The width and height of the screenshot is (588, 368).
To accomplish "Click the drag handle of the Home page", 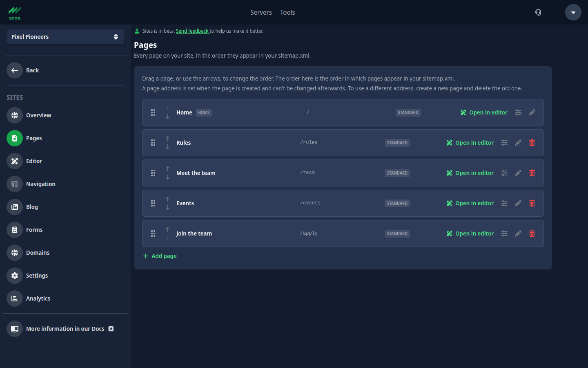I will [153, 112].
